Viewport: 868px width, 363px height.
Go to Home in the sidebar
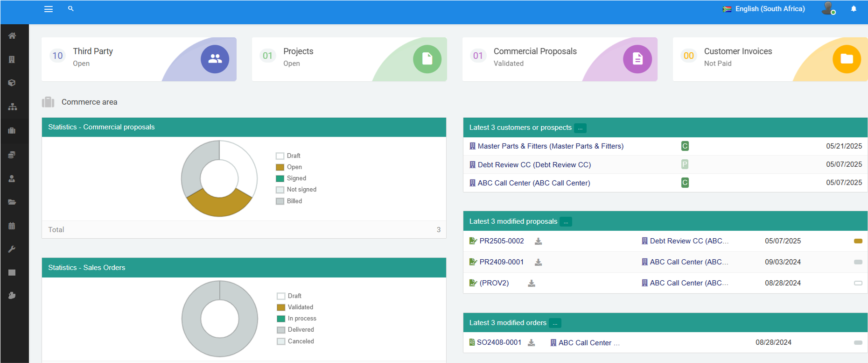pos(12,36)
